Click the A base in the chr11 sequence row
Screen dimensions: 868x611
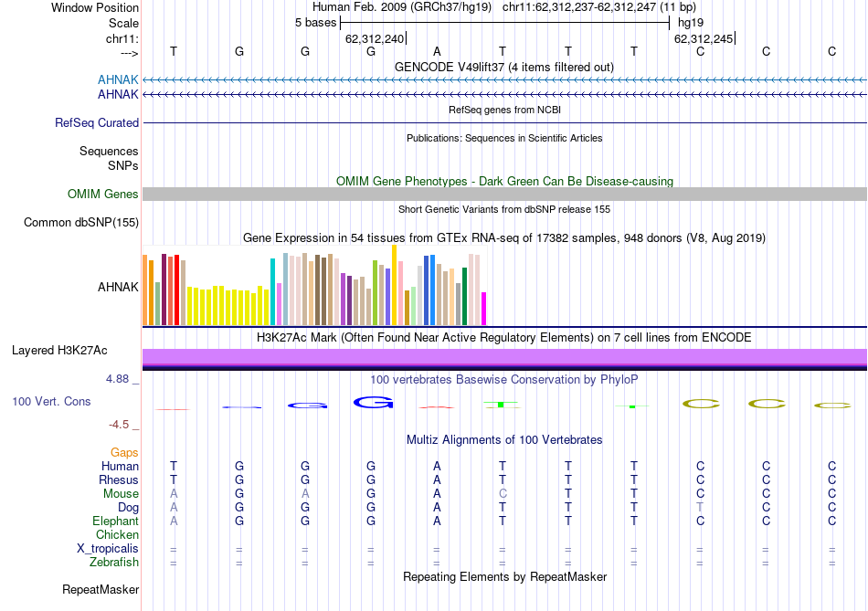click(437, 51)
